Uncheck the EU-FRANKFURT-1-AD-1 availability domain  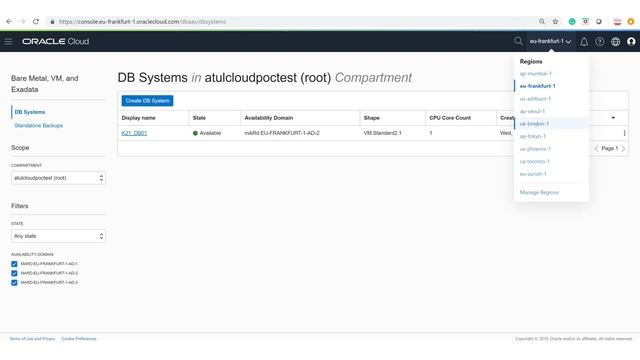point(14,264)
